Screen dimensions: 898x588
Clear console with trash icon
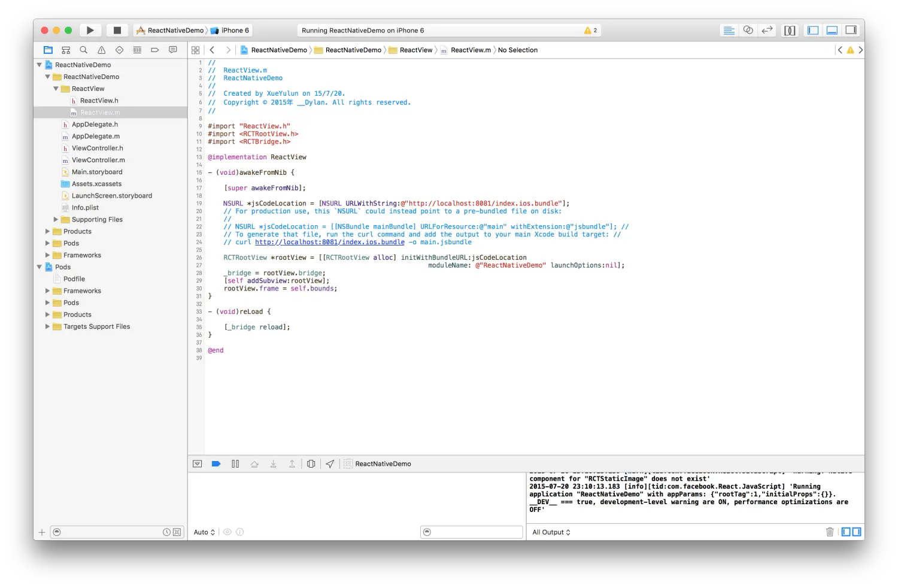(830, 532)
